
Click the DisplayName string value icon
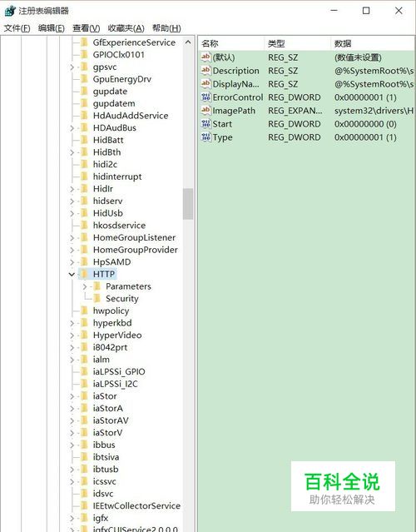pyautogui.click(x=206, y=84)
